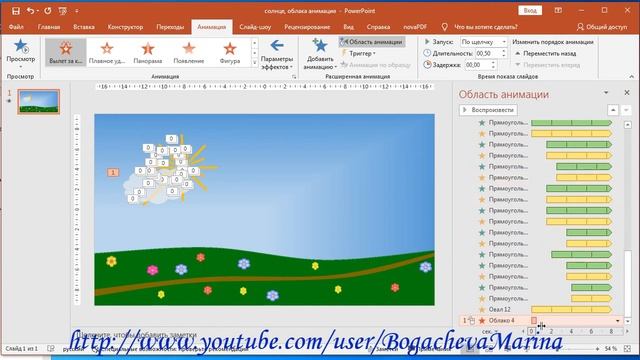Go to the Переходы tab
Screen dimensions: 640x360
[x=170, y=27]
